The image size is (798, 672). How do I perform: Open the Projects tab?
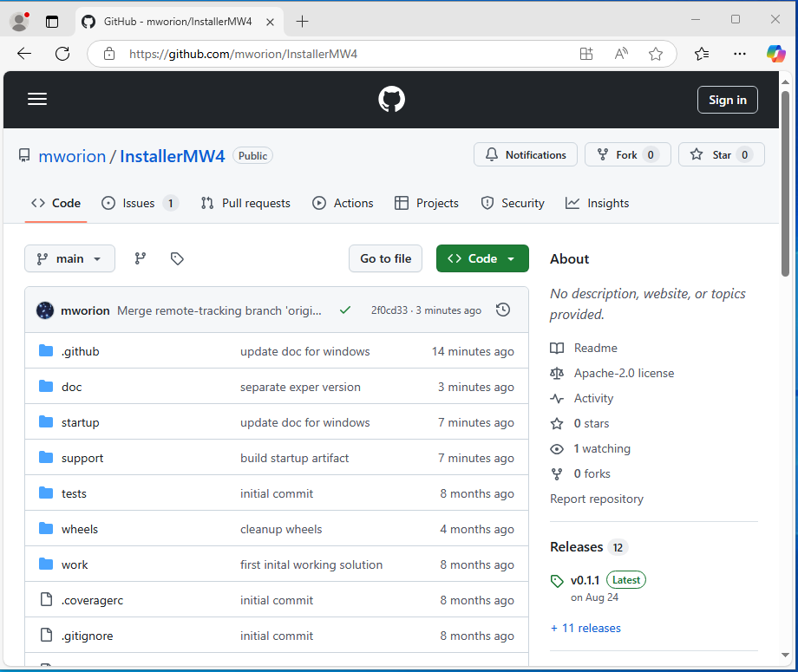(x=427, y=204)
